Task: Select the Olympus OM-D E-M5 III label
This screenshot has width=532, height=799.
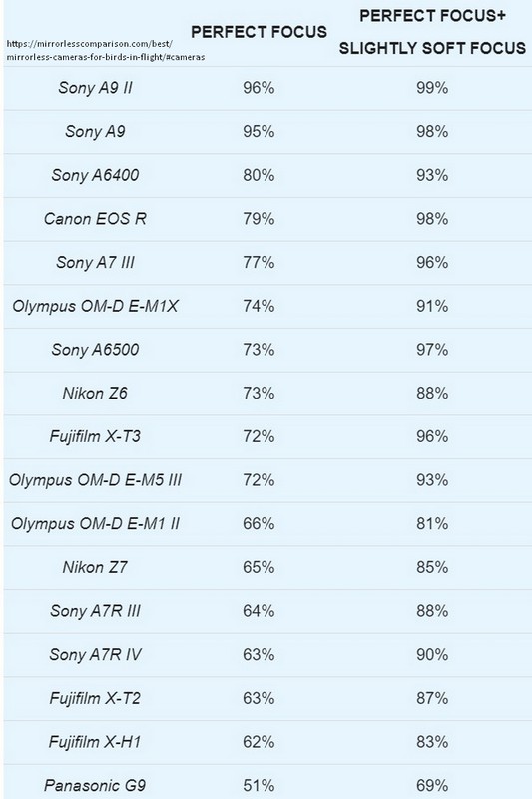Action: 95,480
